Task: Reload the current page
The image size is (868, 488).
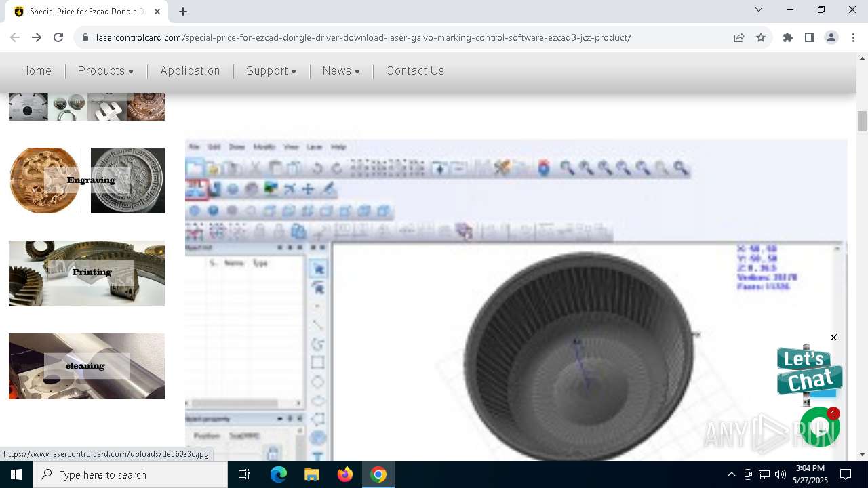Action: pos(58,37)
